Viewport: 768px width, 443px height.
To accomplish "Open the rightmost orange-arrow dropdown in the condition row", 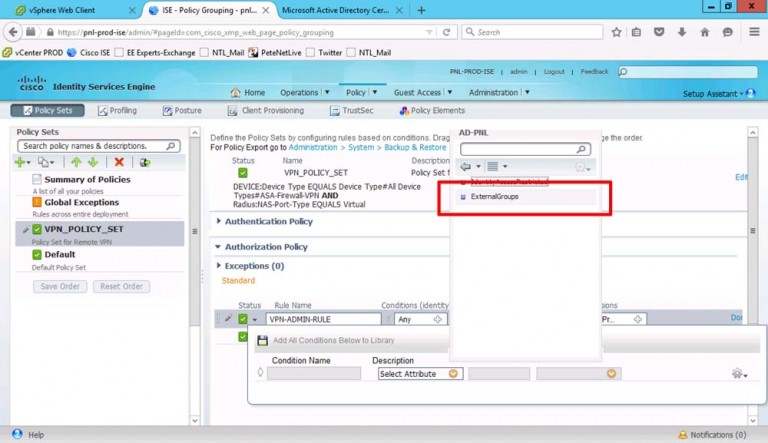I will tap(611, 374).
